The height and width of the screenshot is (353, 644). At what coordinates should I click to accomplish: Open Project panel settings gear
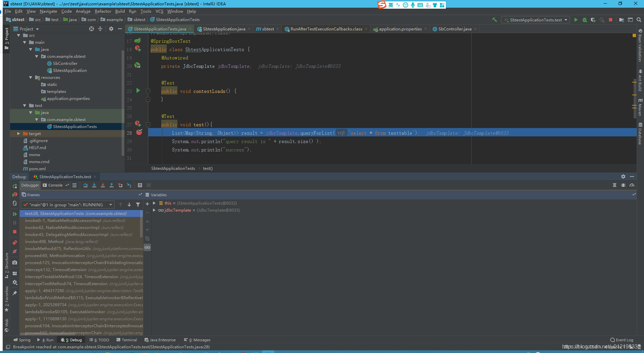click(x=111, y=29)
